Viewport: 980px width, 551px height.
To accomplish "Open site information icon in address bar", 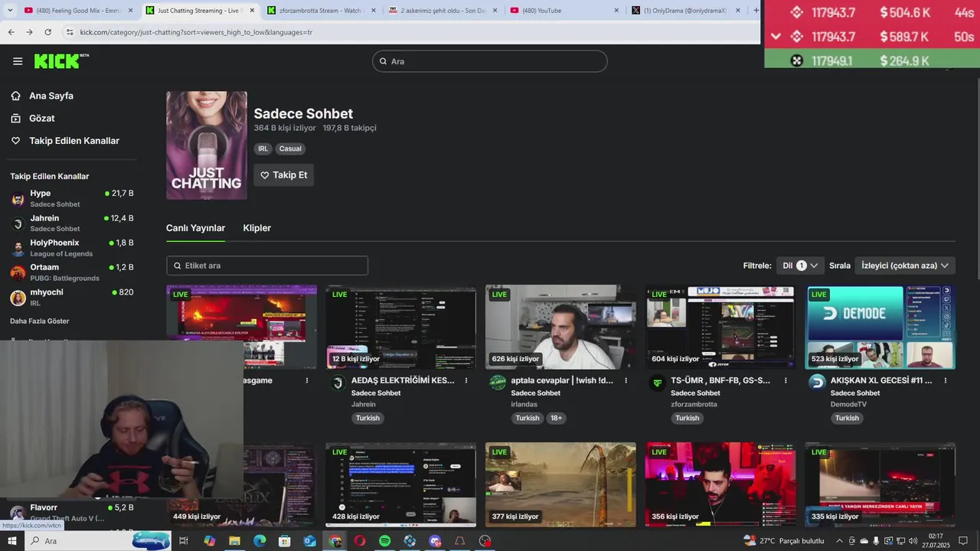I will tap(70, 32).
